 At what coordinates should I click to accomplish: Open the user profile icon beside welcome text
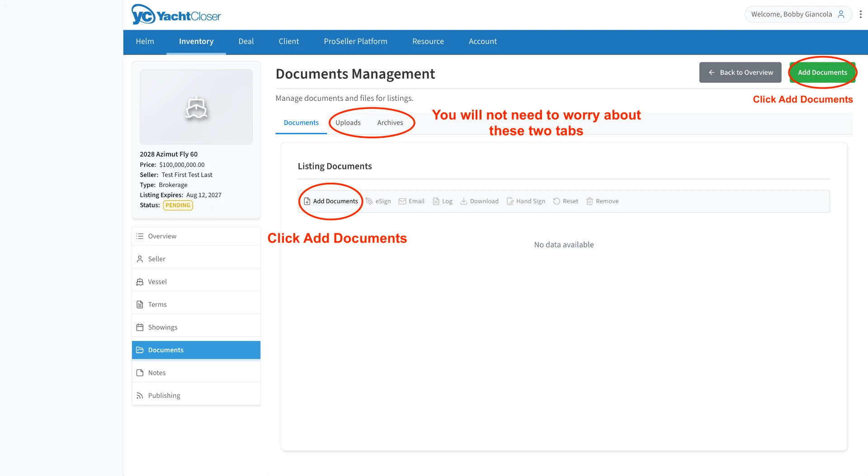click(x=841, y=14)
